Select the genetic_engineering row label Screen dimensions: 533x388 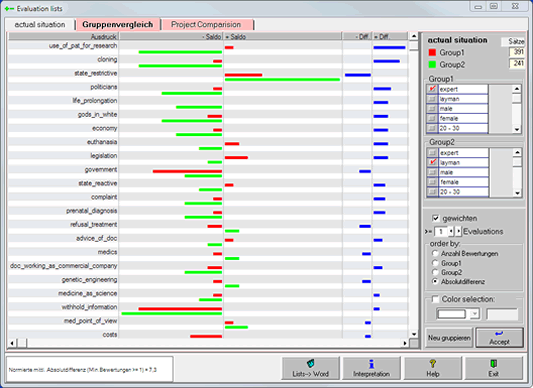pyautogui.click(x=89, y=279)
